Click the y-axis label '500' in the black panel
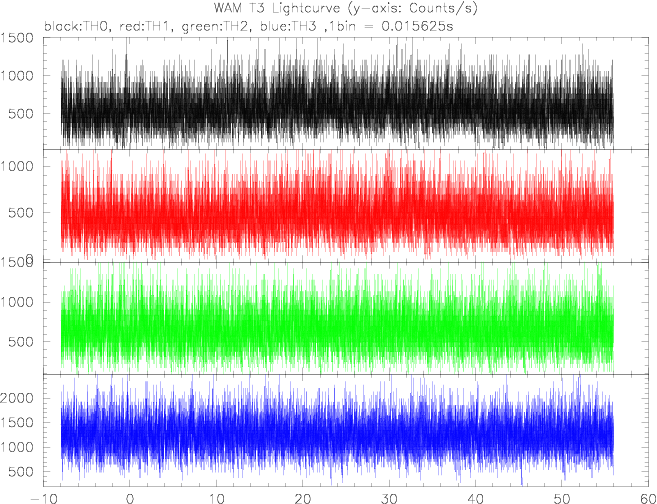657x504 pixels. point(21,114)
